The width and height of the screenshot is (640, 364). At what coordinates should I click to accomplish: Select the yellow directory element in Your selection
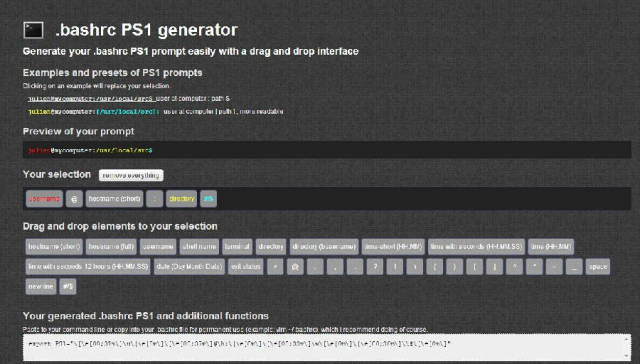point(182,199)
